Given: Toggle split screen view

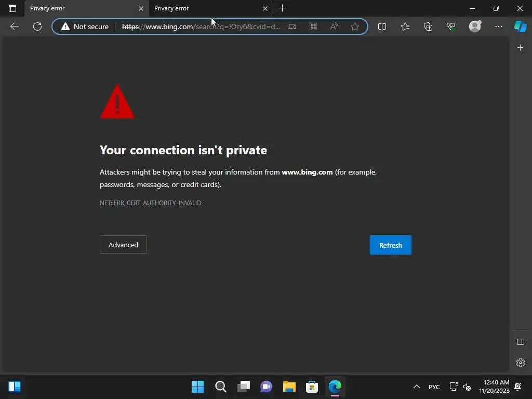Looking at the screenshot, I should click(x=382, y=26).
